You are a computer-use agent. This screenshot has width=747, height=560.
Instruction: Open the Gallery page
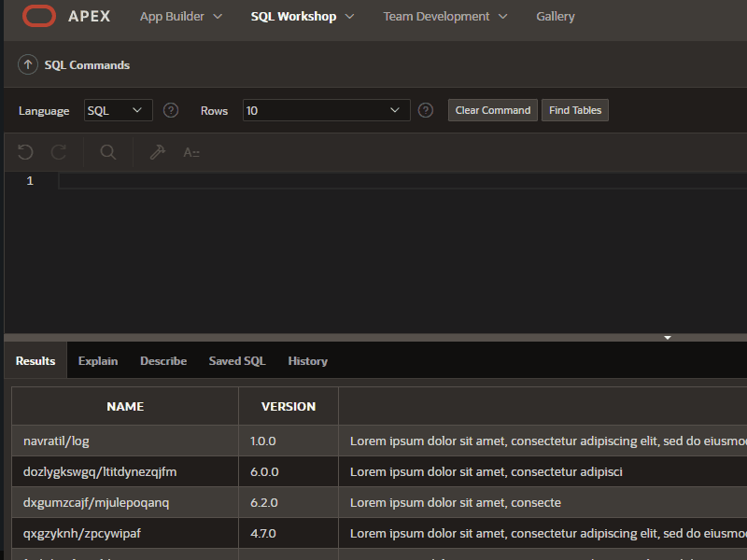(556, 16)
